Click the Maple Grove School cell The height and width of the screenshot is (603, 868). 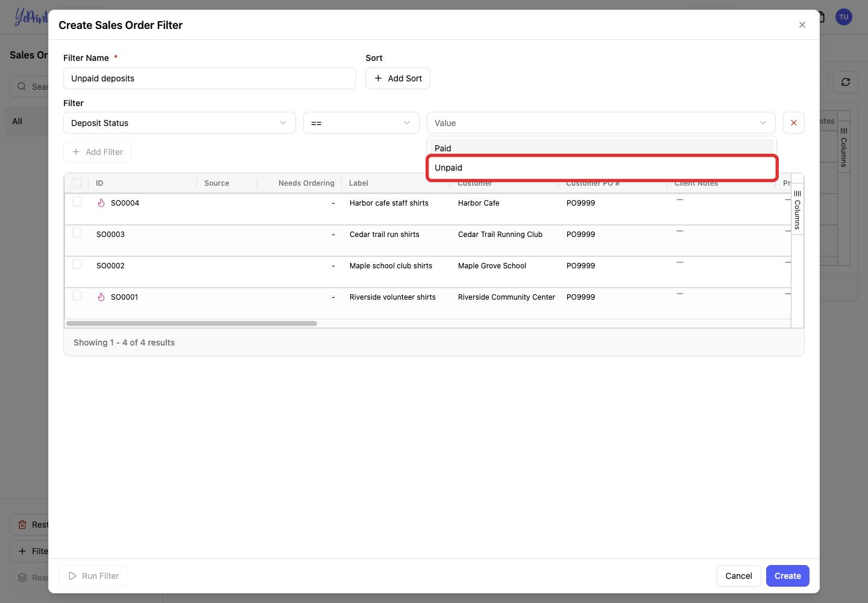coord(492,266)
